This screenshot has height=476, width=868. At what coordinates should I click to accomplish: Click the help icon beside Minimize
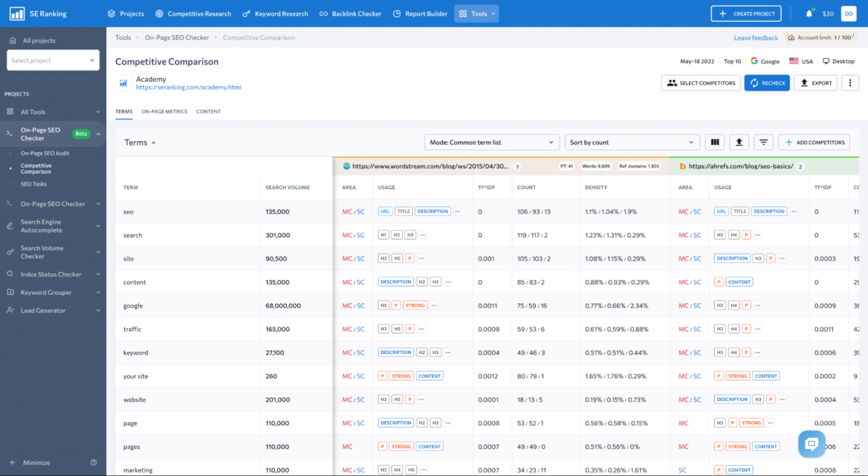[x=94, y=462]
